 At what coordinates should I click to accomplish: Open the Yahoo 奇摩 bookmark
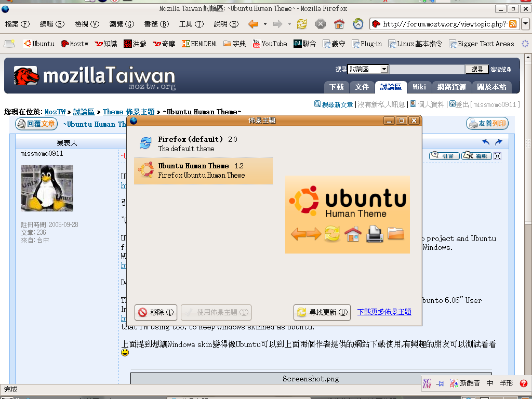click(164, 44)
